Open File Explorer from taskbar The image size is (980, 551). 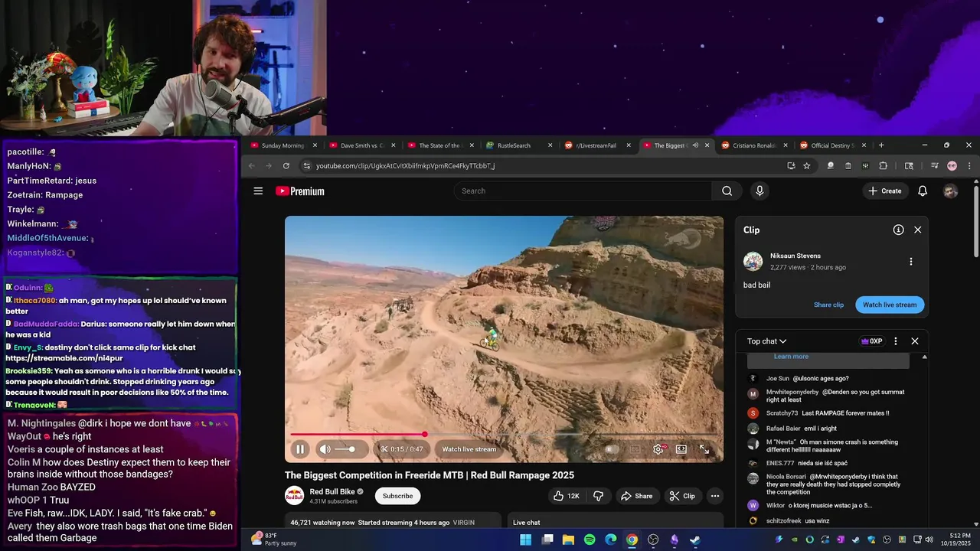coord(568,540)
